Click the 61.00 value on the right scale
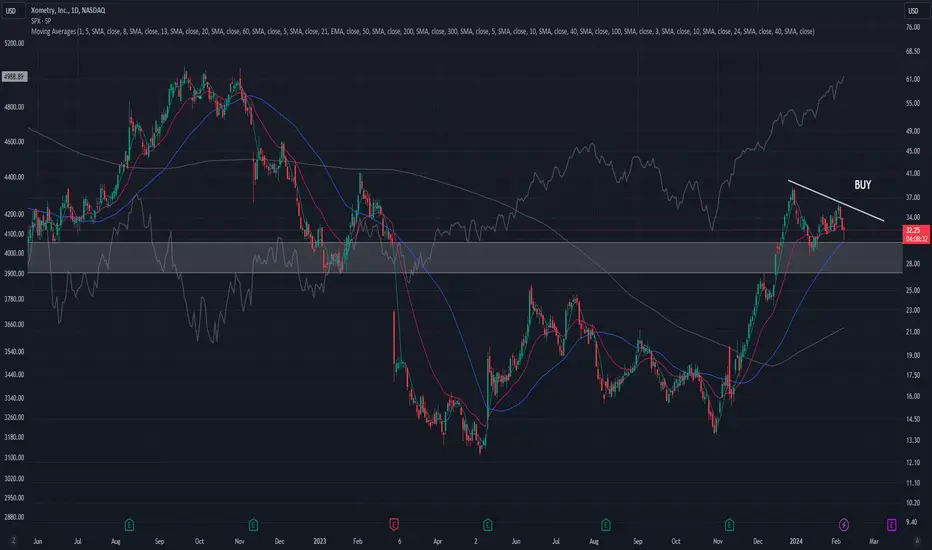 pos(913,79)
